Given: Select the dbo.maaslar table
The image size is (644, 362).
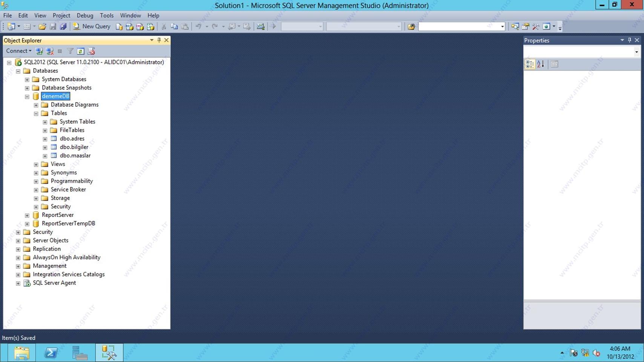Looking at the screenshot, I should click(75, 155).
